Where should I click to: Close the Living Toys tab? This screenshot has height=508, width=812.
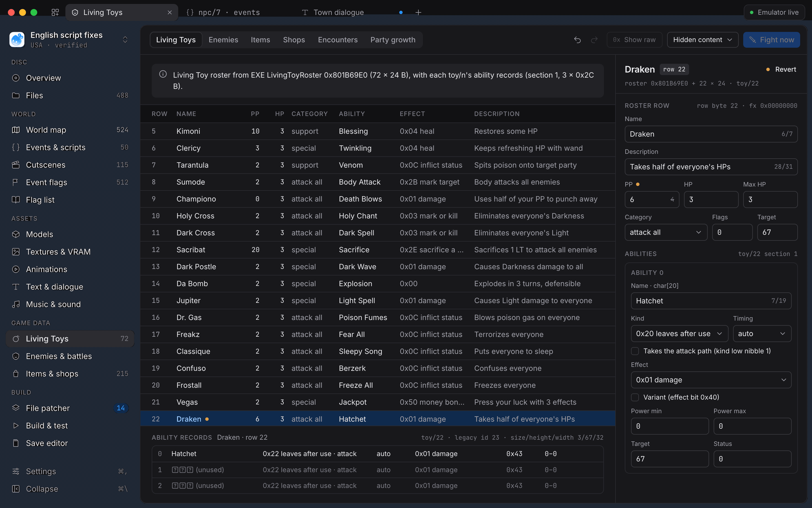click(x=170, y=12)
